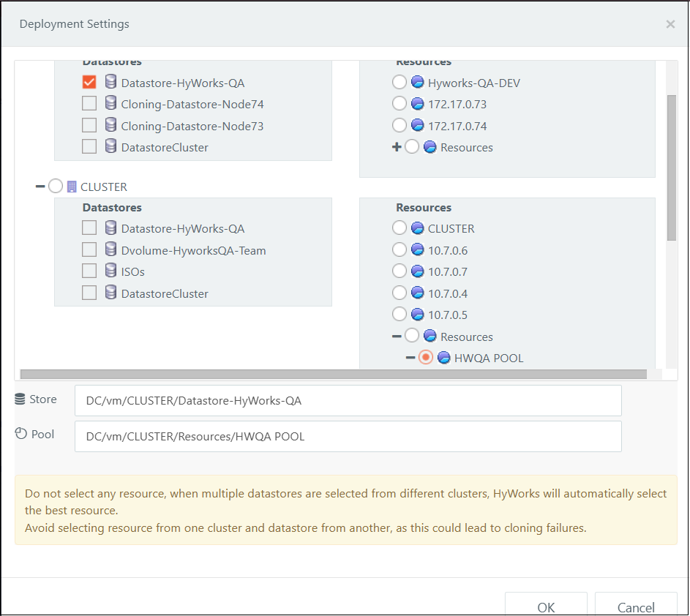Click the resource pool icon beside HWQA POOL
The height and width of the screenshot is (616, 690).
(443, 358)
